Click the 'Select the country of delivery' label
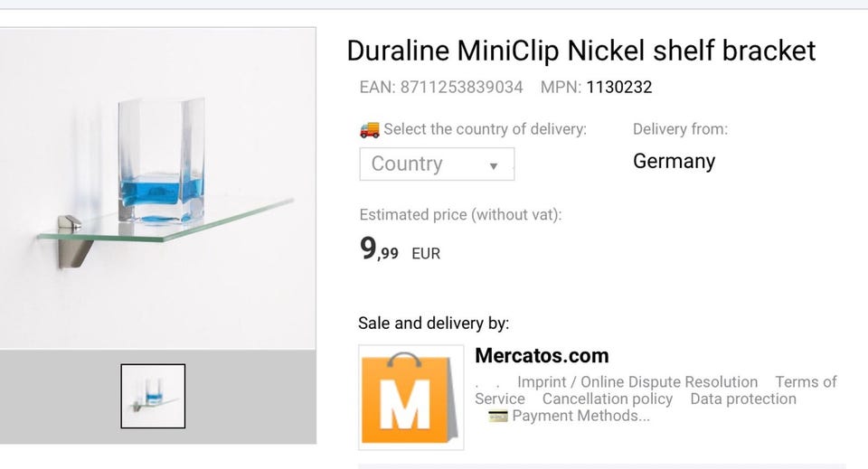 [485, 129]
